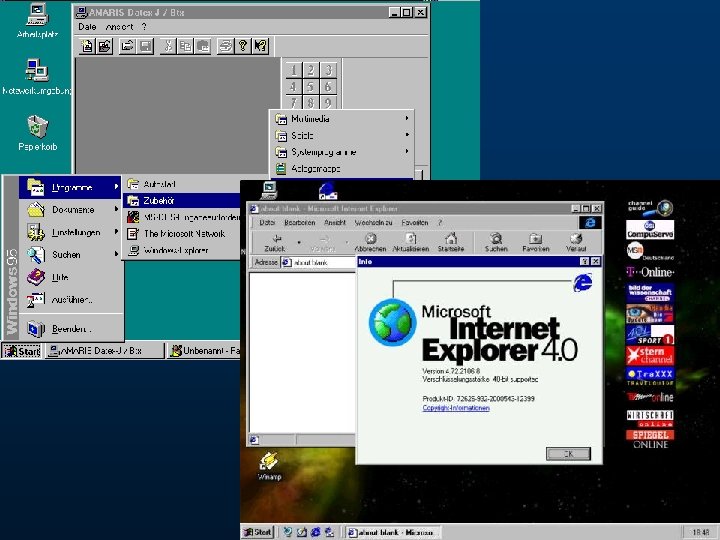
Task: Click the Favoriten folder toolbar button in IE
Action: [x=535, y=242]
